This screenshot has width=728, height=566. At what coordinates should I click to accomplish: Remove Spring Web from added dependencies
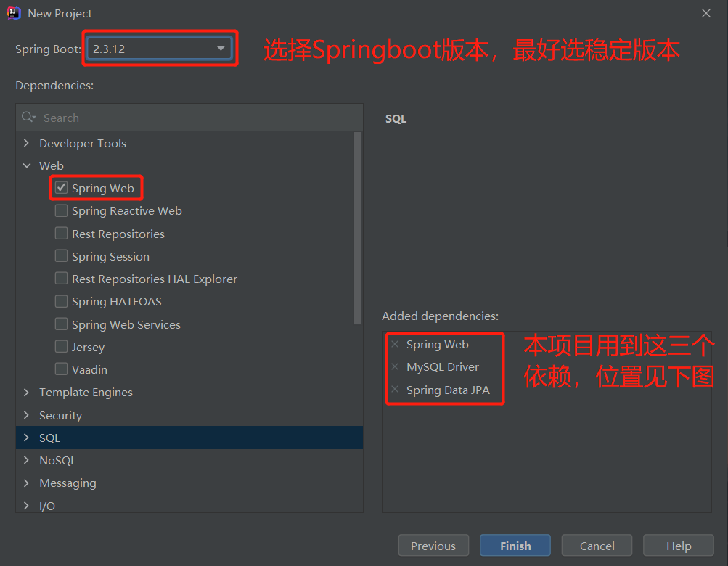(395, 344)
